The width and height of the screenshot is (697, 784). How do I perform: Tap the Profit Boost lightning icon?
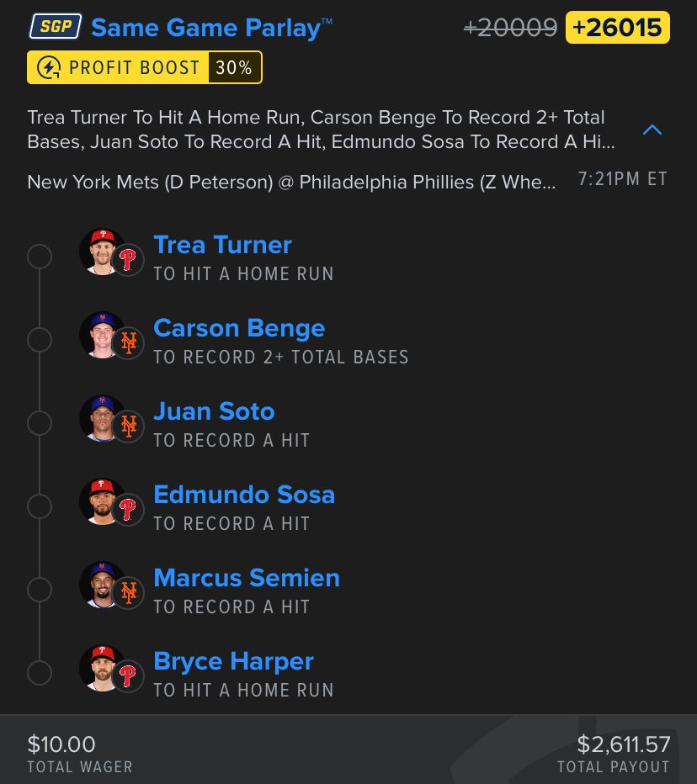click(49, 67)
